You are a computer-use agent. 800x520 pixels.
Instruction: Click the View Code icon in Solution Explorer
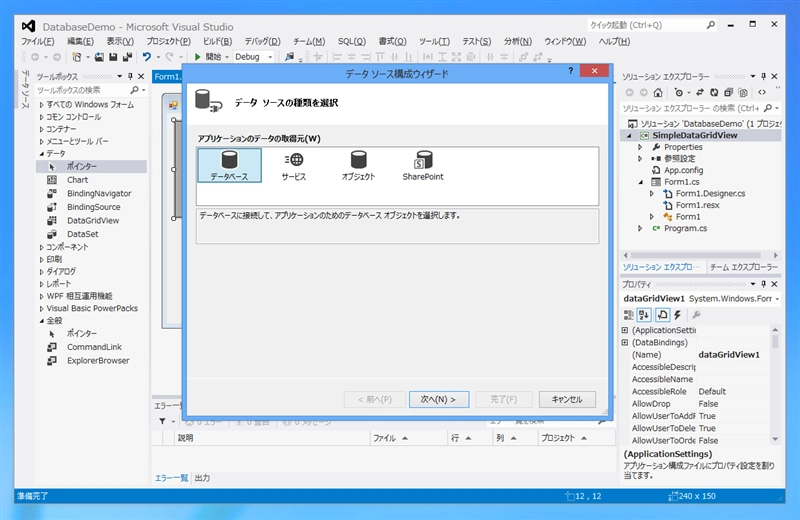pos(762,92)
